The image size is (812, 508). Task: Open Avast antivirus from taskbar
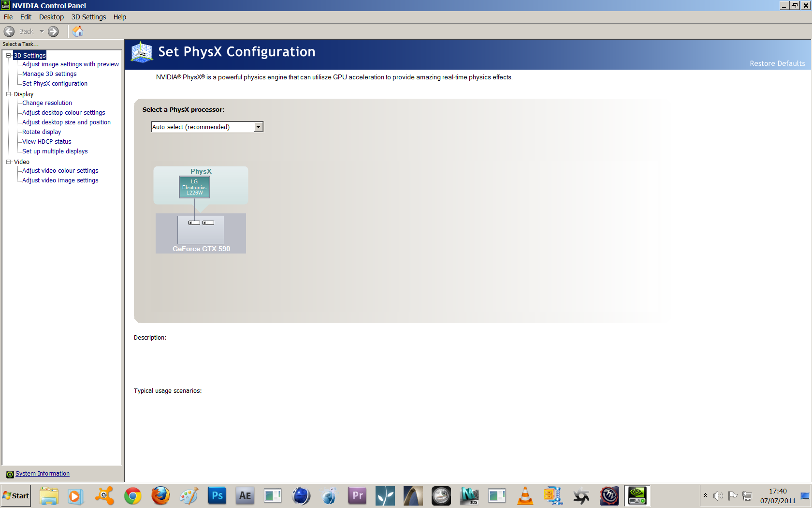(x=104, y=496)
